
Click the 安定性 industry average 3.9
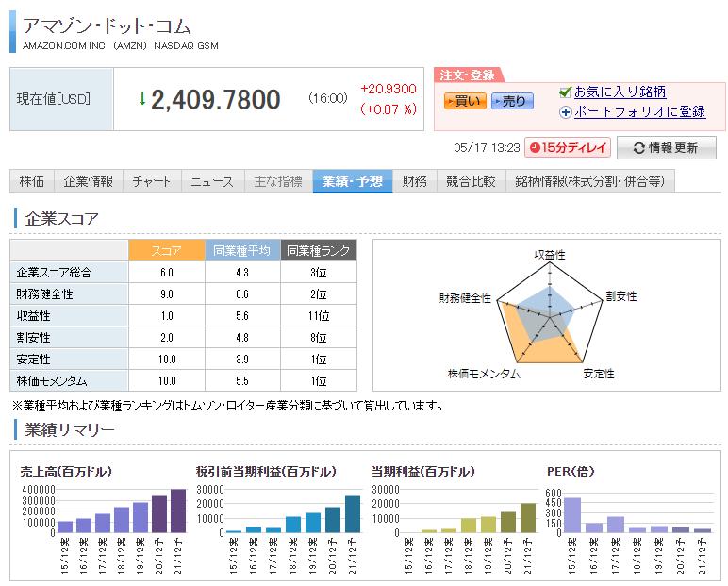pyautogui.click(x=242, y=360)
